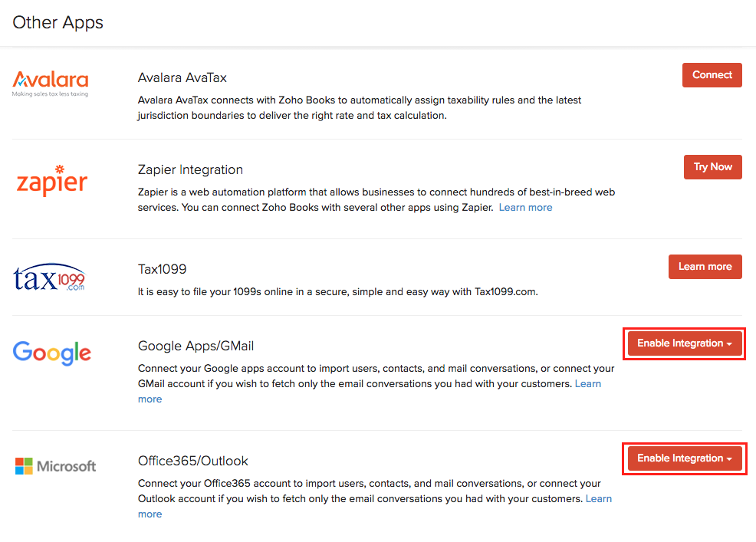Select the Avalara AvaTax title
This screenshot has height=542, width=756.
pos(182,77)
